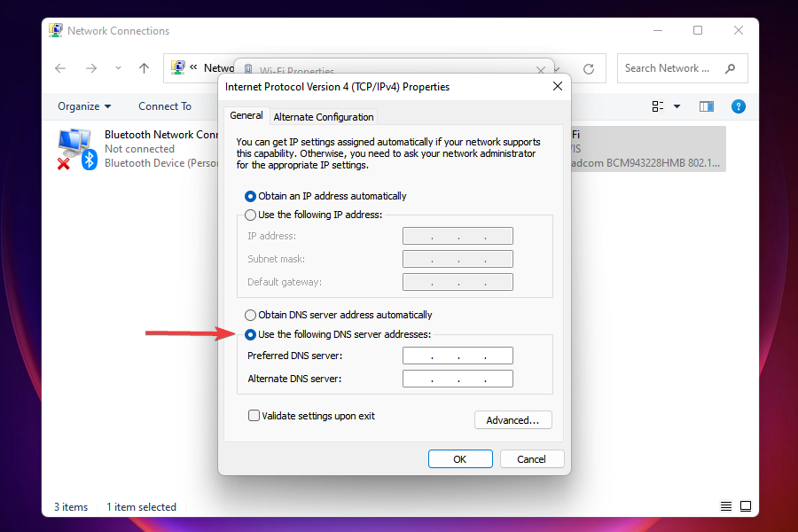Open Advanced TCP/IP settings
This screenshot has width=798, height=532.
(513, 420)
